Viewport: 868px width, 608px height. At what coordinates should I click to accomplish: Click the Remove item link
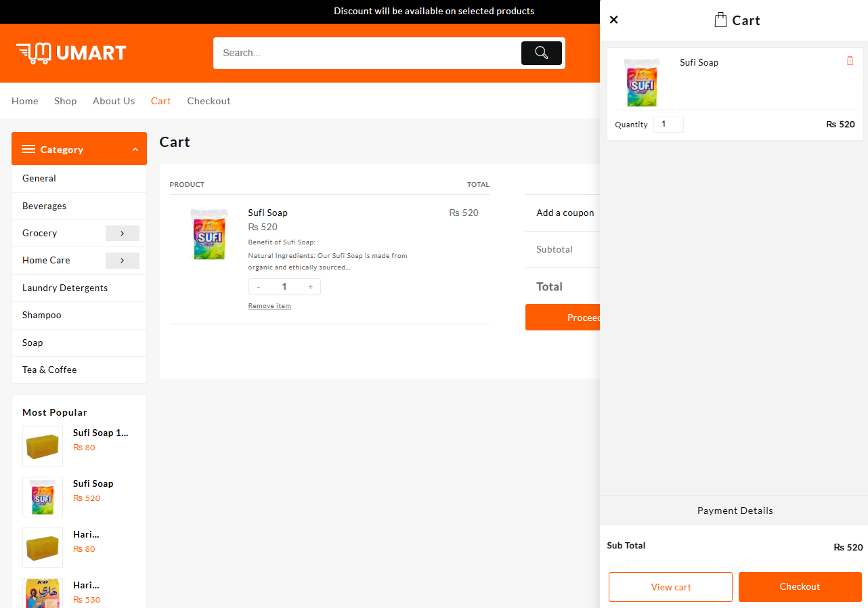pos(269,306)
